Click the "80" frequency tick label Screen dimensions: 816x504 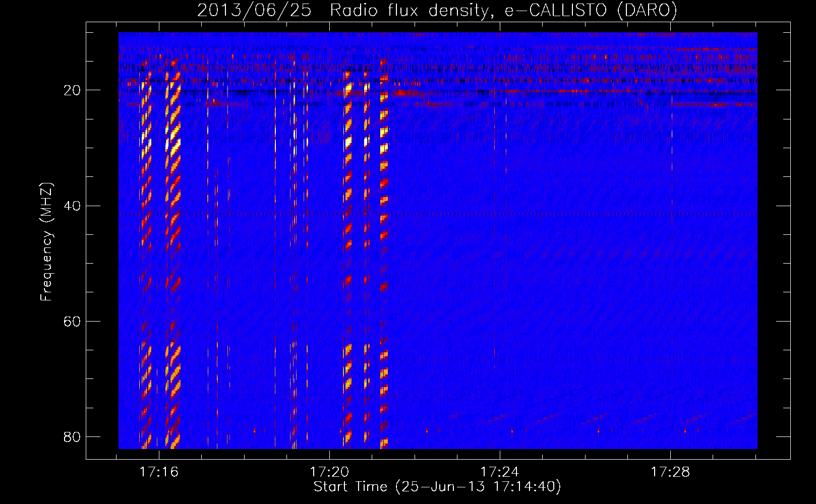(72, 437)
